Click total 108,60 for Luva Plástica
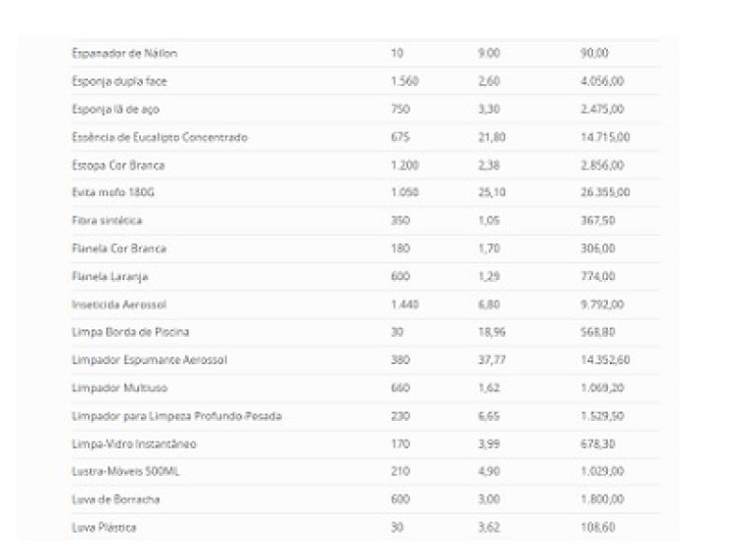747x560 pixels. 598,527
